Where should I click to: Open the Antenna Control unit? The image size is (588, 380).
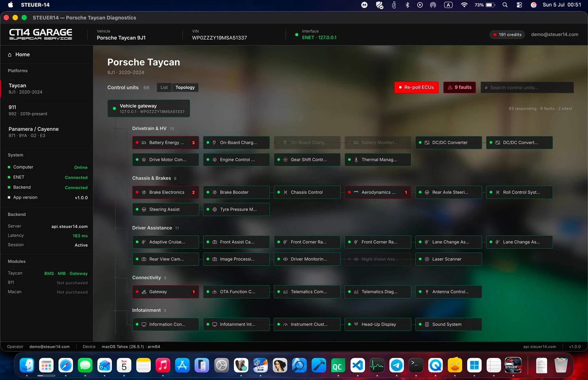[x=448, y=292]
